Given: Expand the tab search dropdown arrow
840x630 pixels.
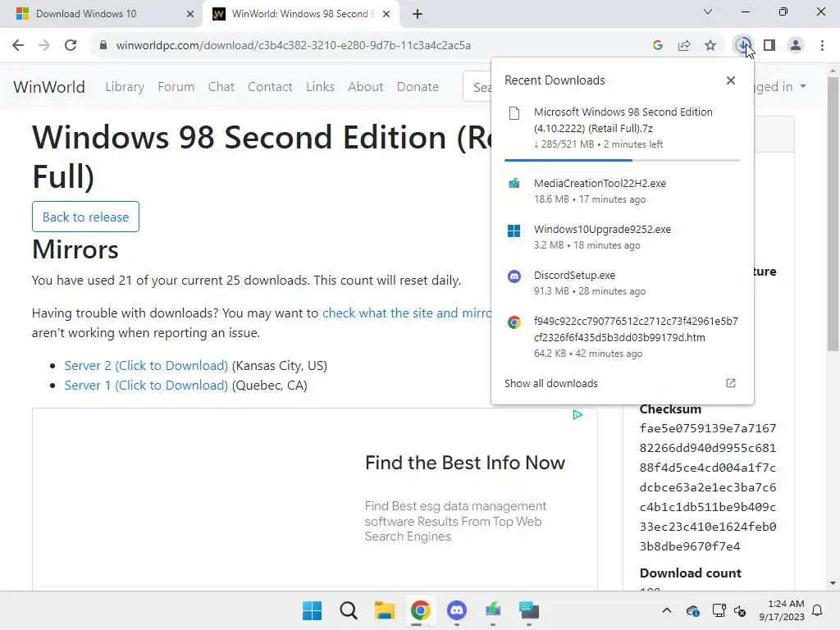Looking at the screenshot, I should tap(708, 11).
